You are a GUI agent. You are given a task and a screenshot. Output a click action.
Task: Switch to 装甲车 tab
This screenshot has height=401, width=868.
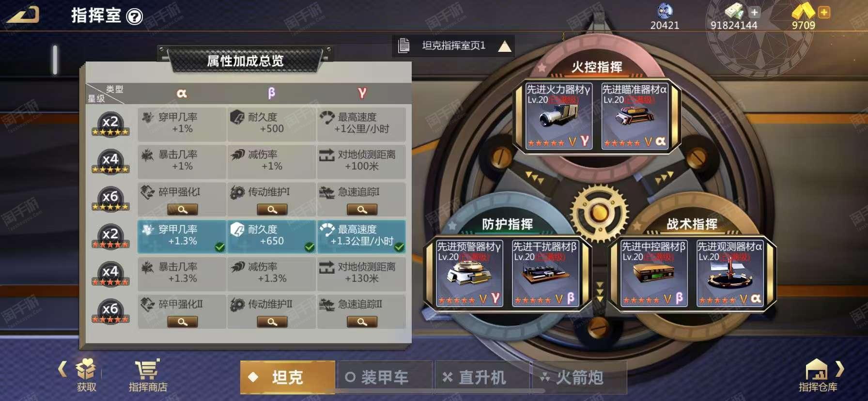(385, 377)
